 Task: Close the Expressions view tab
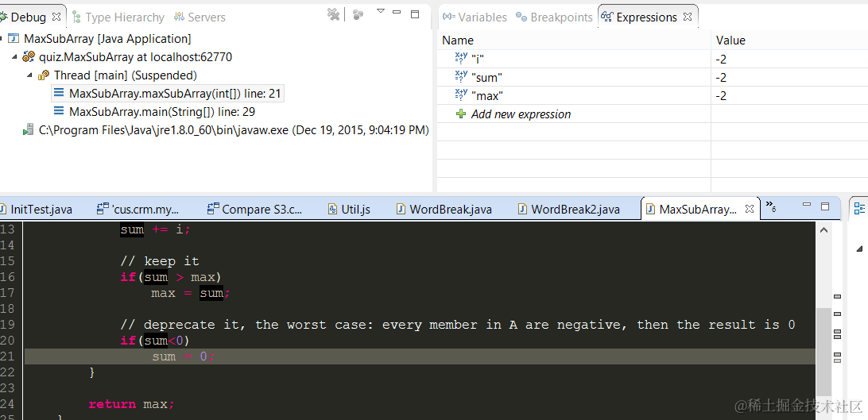(x=687, y=17)
